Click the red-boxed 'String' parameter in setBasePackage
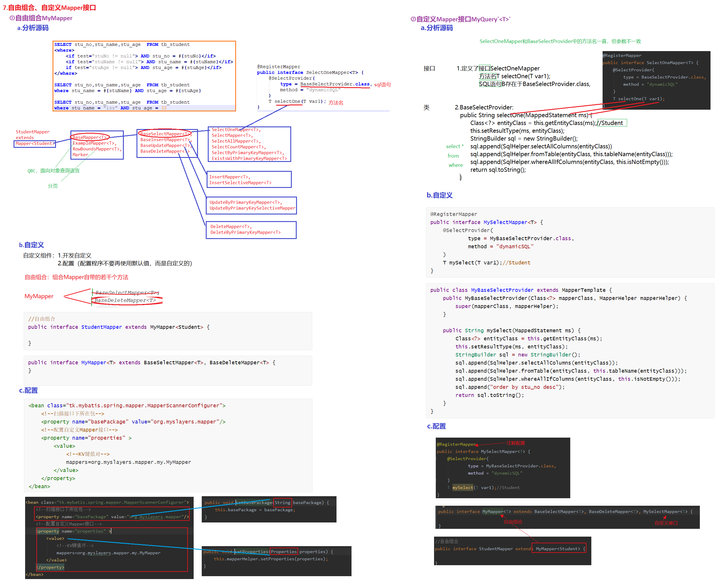 tap(282, 502)
